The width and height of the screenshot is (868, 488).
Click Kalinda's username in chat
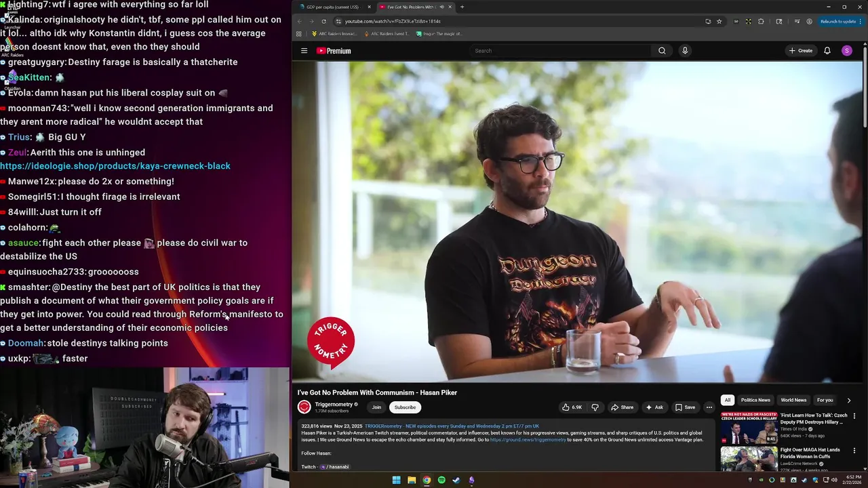pyautogui.click(x=24, y=20)
